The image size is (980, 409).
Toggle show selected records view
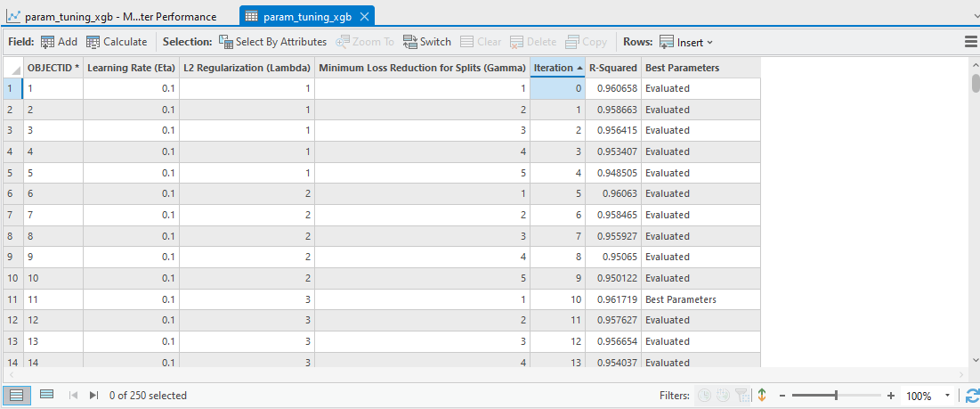[x=47, y=395]
